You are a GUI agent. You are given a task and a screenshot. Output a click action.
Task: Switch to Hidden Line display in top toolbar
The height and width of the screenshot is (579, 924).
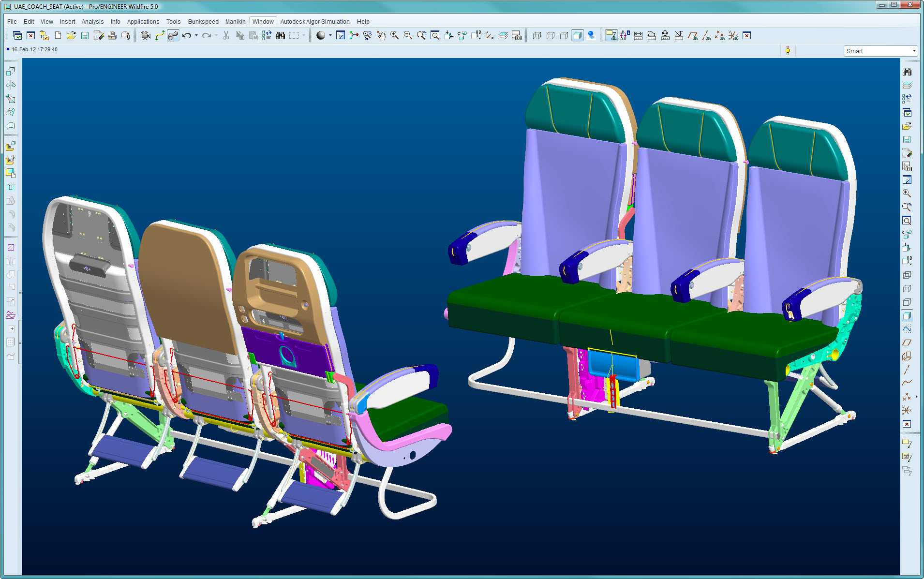(x=550, y=35)
